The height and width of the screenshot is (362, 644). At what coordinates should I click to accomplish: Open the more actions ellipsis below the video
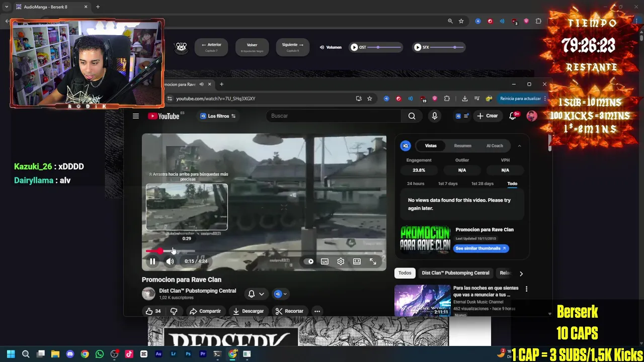pyautogui.click(x=317, y=311)
